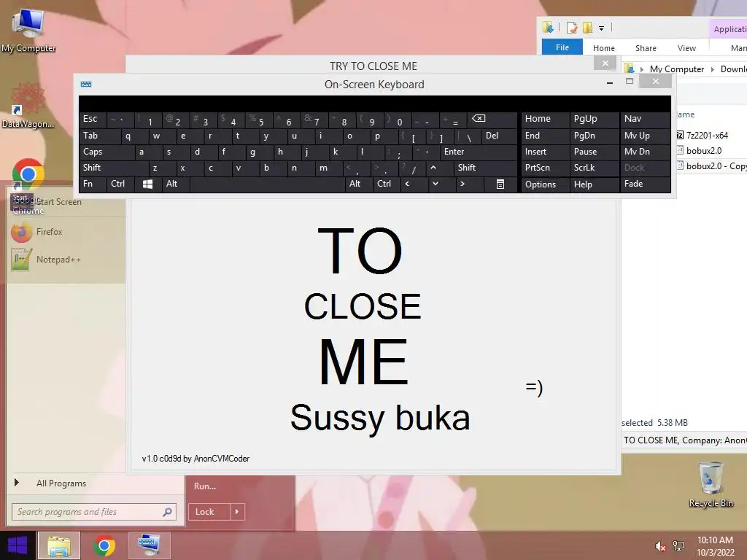Open the Recycle Bin on desktop
Image resolution: width=747 pixels, height=560 pixels.
point(711,484)
